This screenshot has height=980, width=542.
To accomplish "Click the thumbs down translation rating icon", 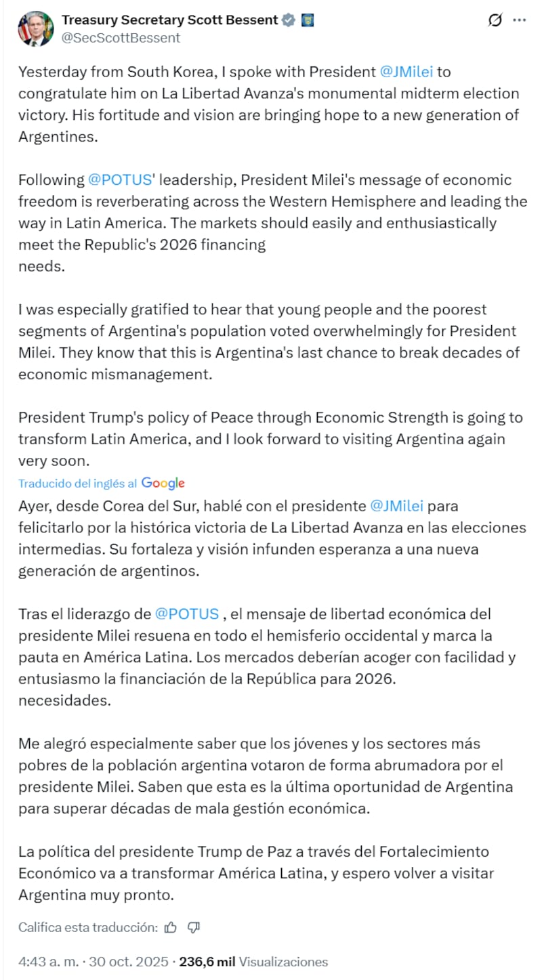I will point(194,926).
